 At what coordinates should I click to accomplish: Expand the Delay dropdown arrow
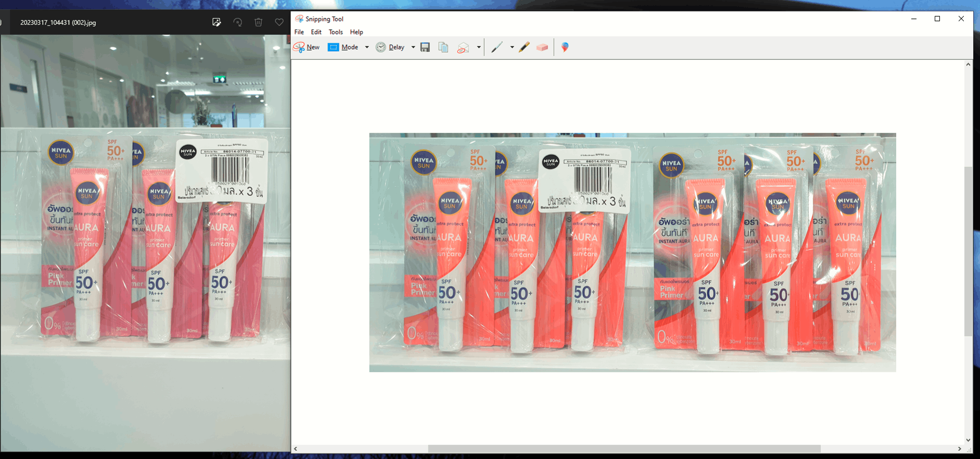click(413, 47)
